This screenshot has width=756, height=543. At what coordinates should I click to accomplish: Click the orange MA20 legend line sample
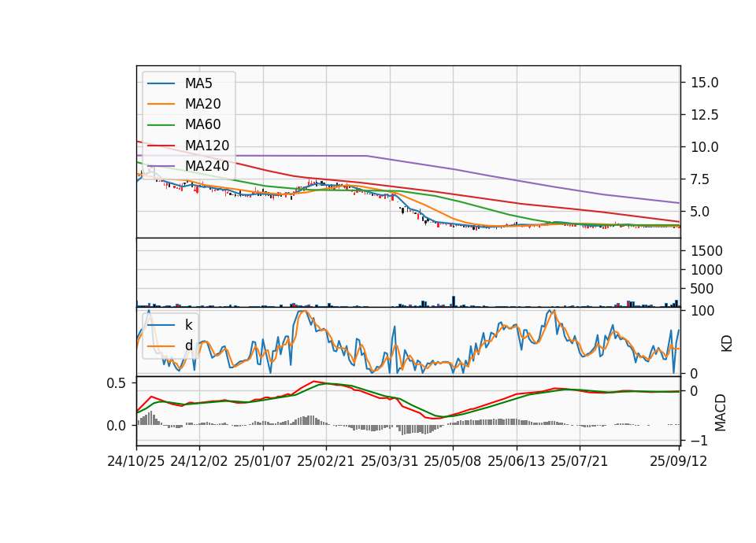[161, 104]
